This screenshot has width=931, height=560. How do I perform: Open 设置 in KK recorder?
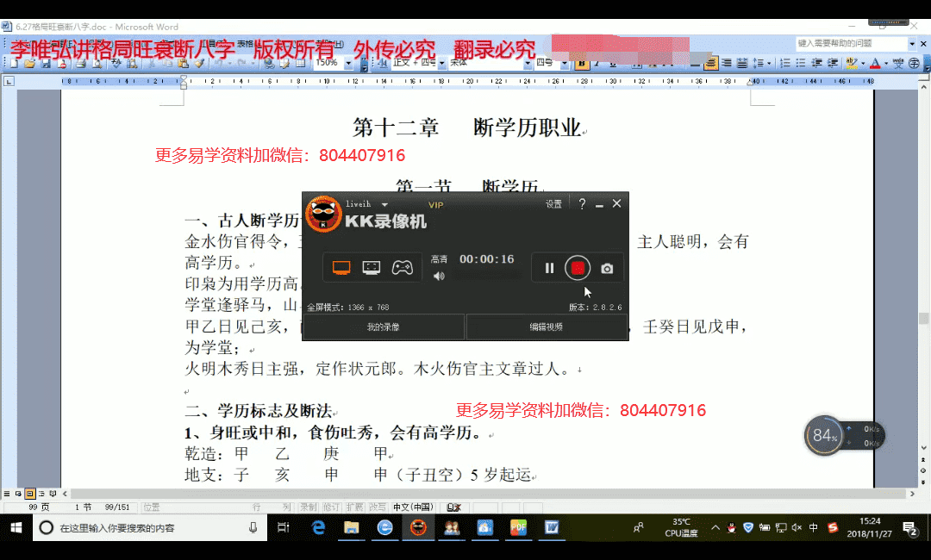[x=553, y=204]
